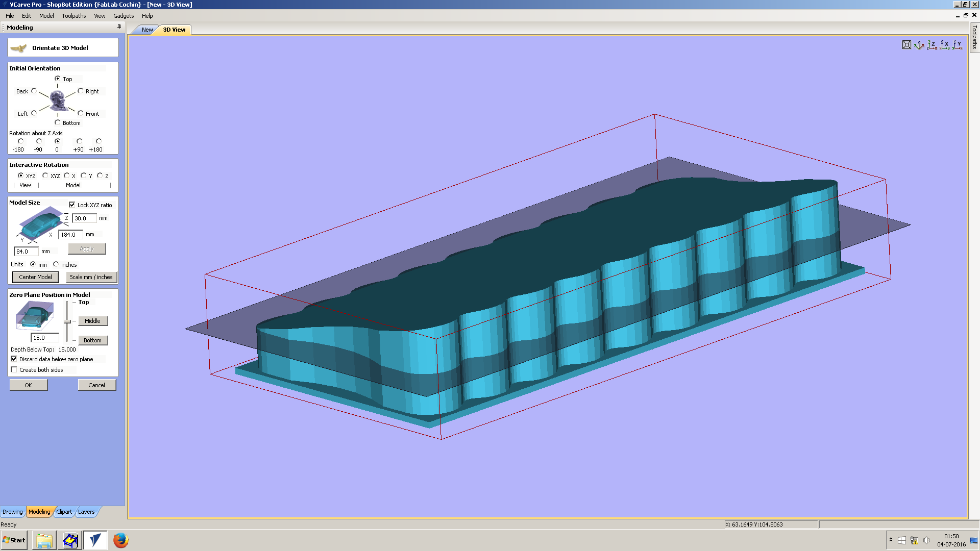980x551 pixels.
Task: Click the Y size input field
Action: (26, 252)
